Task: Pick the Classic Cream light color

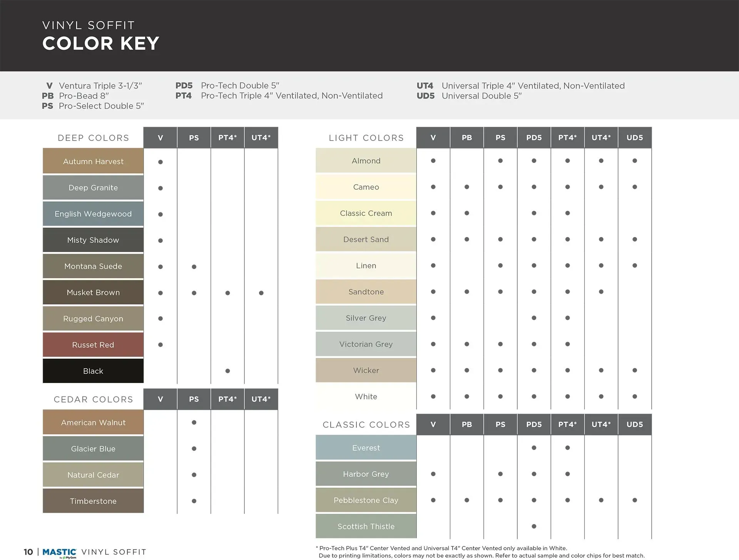Action: [366, 213]
